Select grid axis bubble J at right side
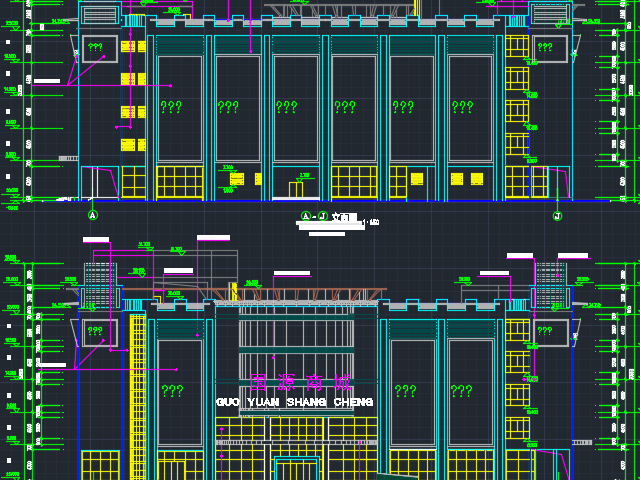The width and height of the screenshot is (640, 480). click(557, 216)
